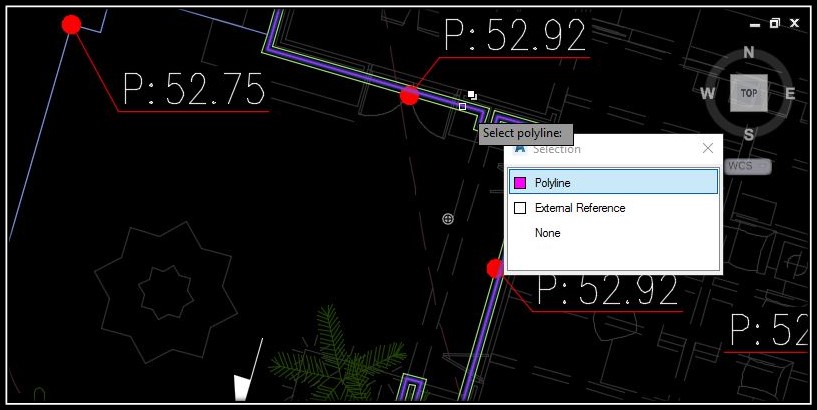This screenshot has height=410, width=817.
Task: Click the TOP face of the ViewCube
Action: pyautogui.click(x=749, y=93)
